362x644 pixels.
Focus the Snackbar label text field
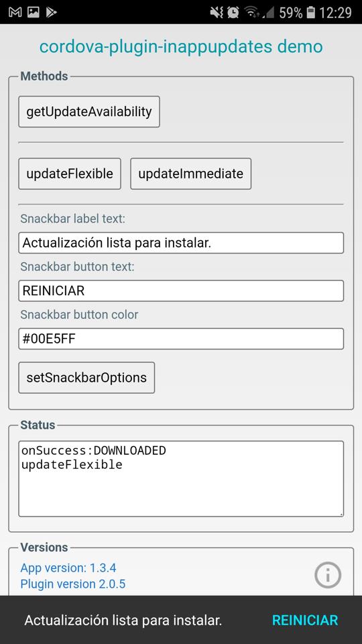pos(181,243)
